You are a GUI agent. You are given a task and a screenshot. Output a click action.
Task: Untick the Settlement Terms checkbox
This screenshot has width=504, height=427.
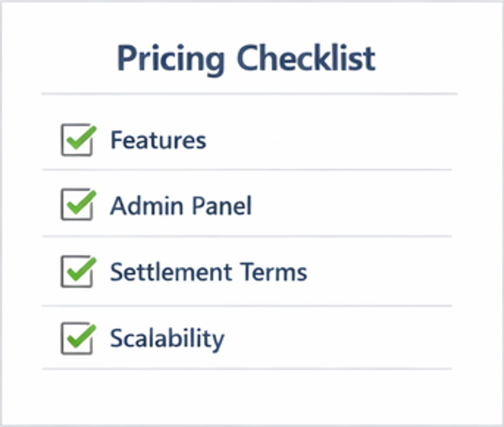(77, 272)
